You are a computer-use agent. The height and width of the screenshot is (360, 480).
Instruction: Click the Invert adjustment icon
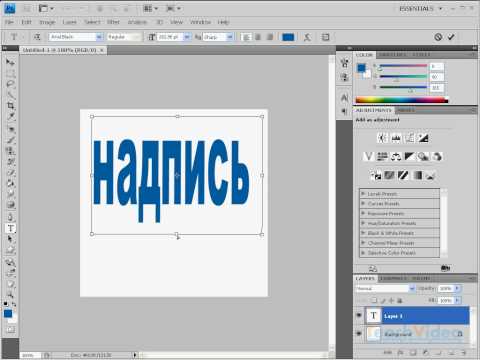[376, 175]
